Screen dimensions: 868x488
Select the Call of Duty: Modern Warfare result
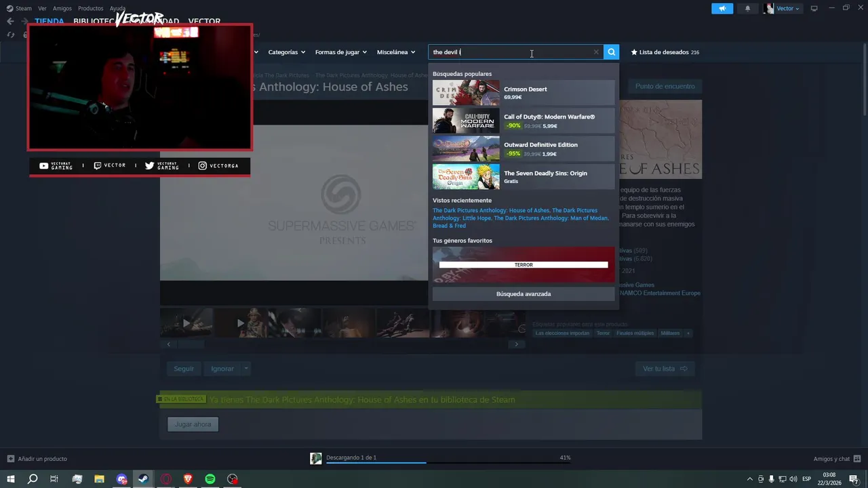tap(524, 121)
